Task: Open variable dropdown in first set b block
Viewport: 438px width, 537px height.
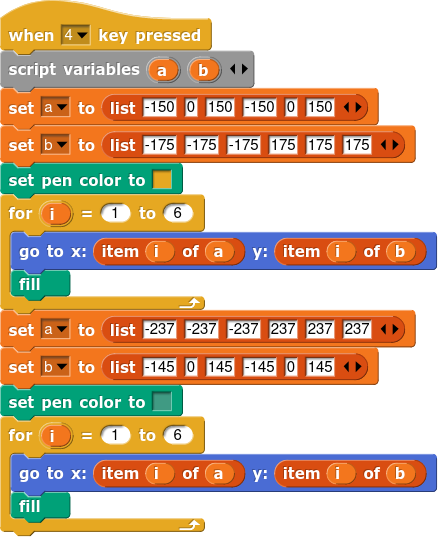Action: [x=55, y=145]
